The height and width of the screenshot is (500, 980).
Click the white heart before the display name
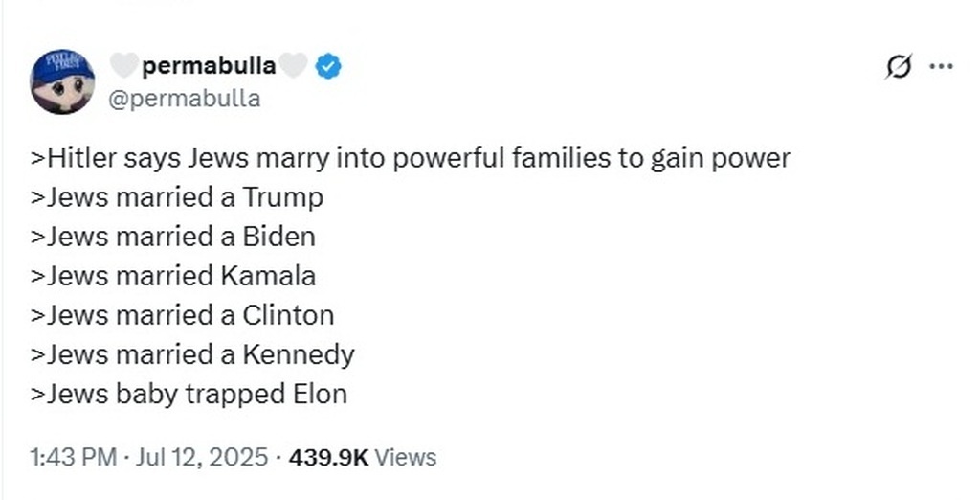tap(123, 66)
